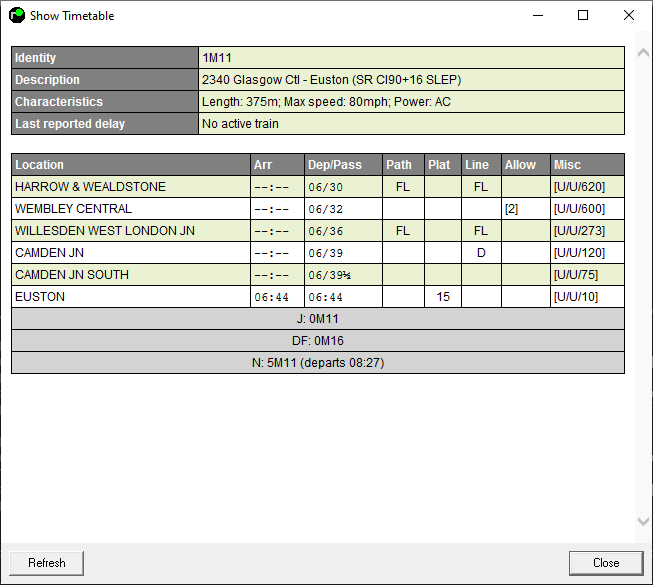
Task: Minimize the Show Timetable window
Action: (x=538, y=15)
